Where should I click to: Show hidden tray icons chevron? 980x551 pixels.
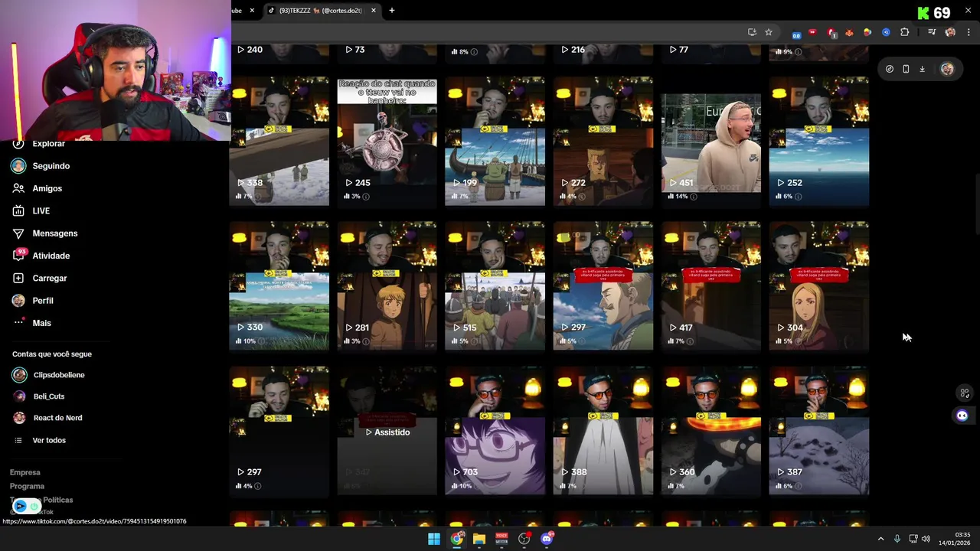pyautogui.click(x=880, y=540)
